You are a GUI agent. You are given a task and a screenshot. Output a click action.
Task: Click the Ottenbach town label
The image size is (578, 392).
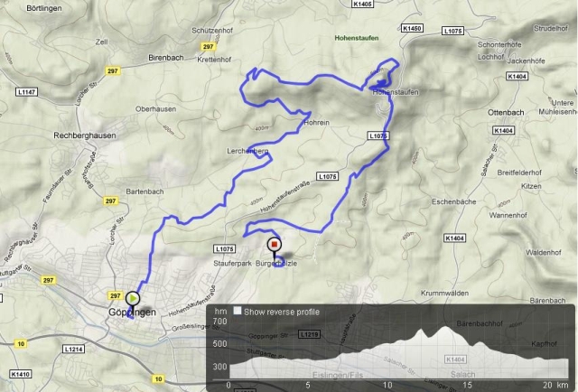506,113
